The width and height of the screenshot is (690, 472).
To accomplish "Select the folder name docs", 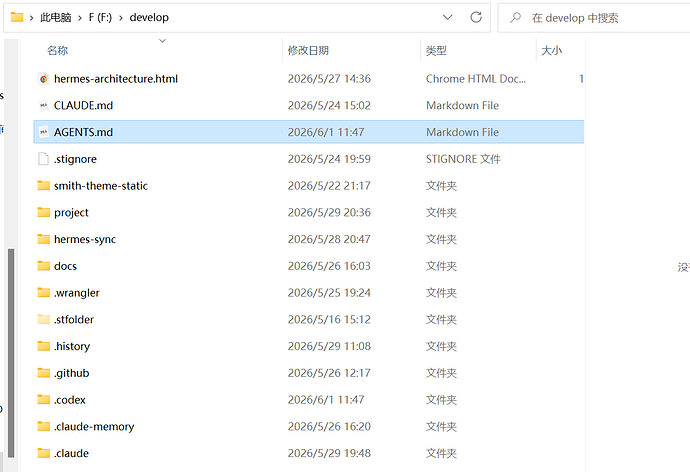I will (x=65, y=266).
